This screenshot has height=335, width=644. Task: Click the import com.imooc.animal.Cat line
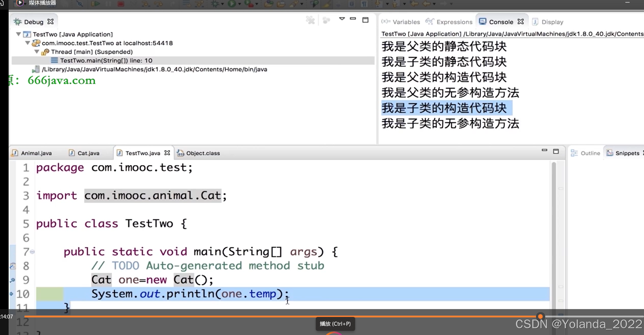pyautogui.click(x=131, y=196)
